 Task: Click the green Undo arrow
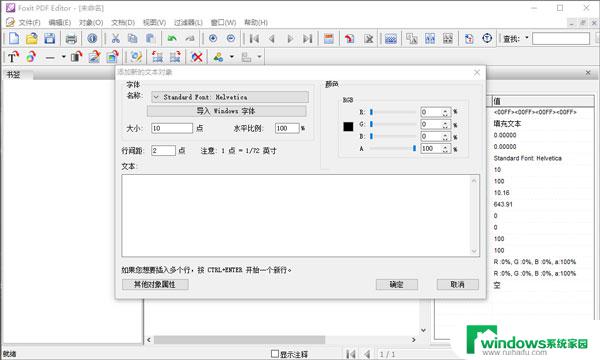coord(172,39)
